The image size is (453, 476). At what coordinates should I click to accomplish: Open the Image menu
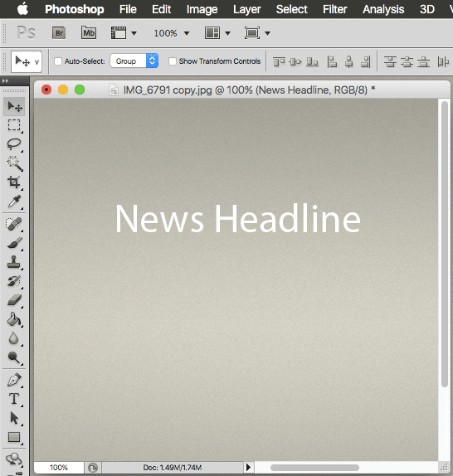click(x=202, y=9)
